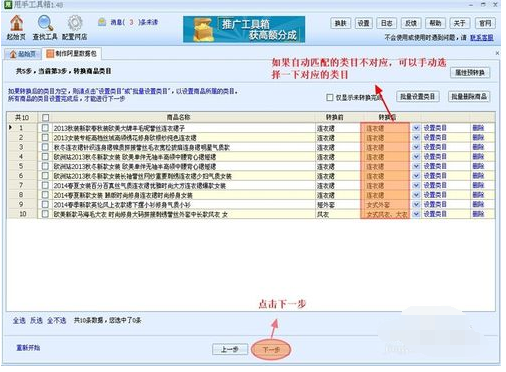
Task: Open the 帮助 help button
Action: (435, 23)
